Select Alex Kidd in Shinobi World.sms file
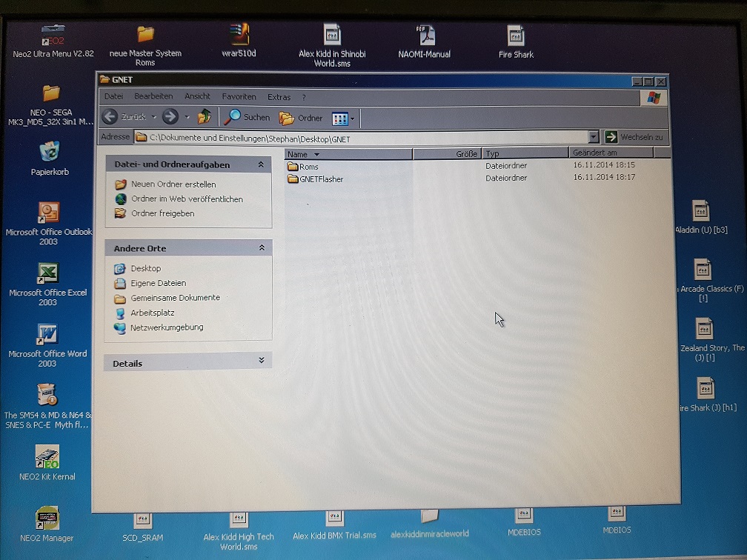Screen dimensions: 747x560 click(x=332, y=45)
